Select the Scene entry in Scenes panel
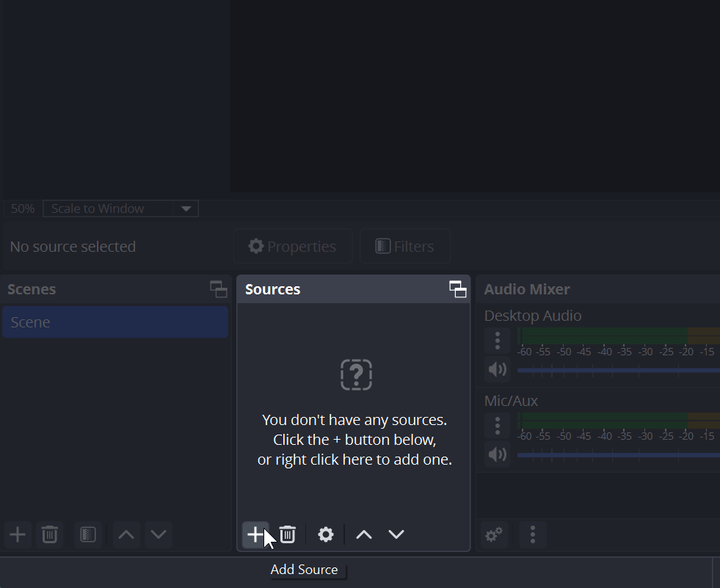The image size is (720, 588). click(x=115, y=322)
